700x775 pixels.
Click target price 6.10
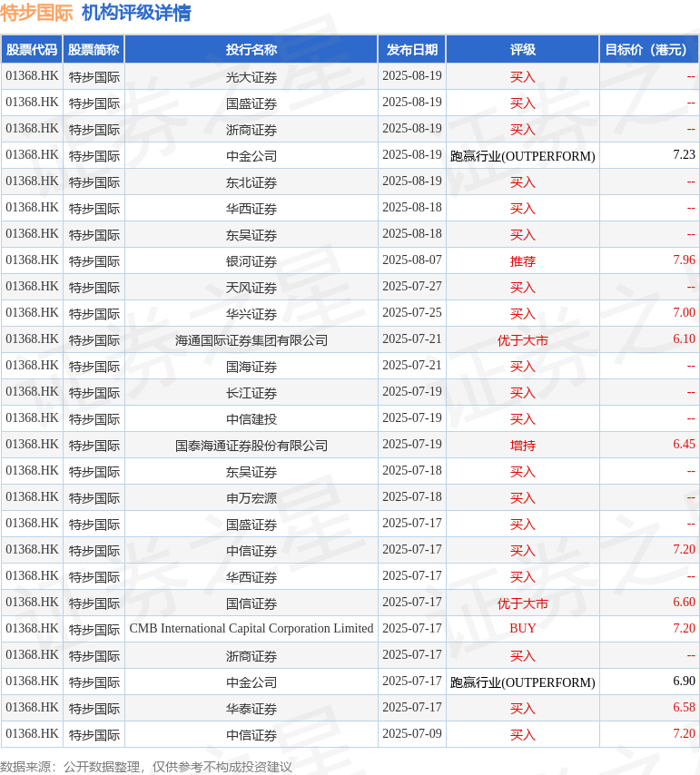click(x=684, y=339)
